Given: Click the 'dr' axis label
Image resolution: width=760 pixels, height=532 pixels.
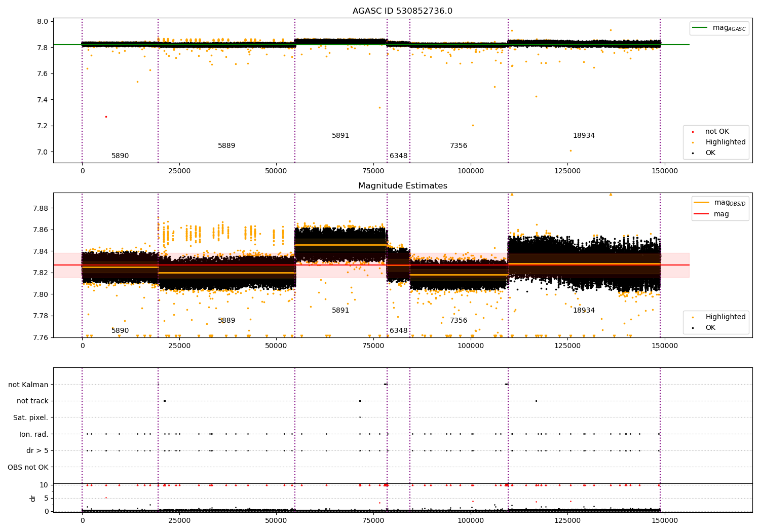Looking at the screenshot, I should click(33, 498).
